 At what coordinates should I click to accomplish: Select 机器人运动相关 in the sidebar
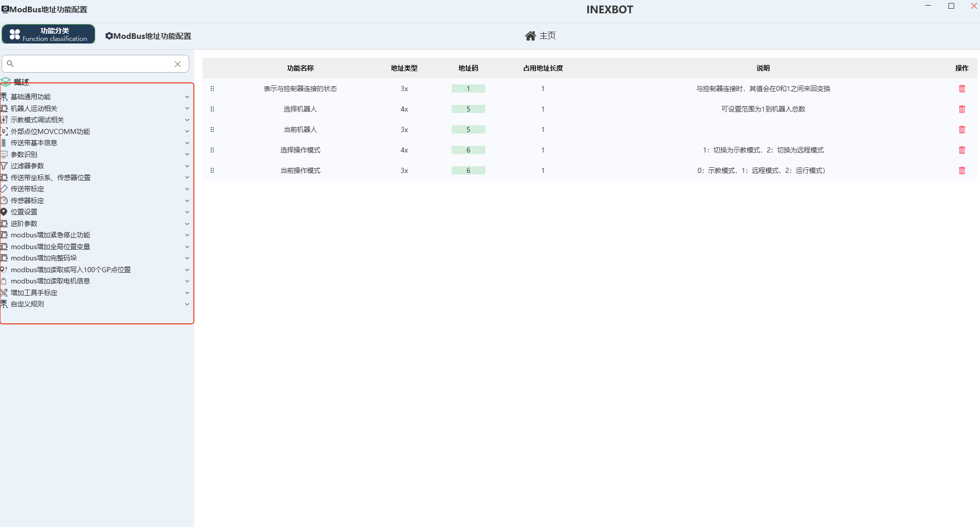(x=34, y=108)
